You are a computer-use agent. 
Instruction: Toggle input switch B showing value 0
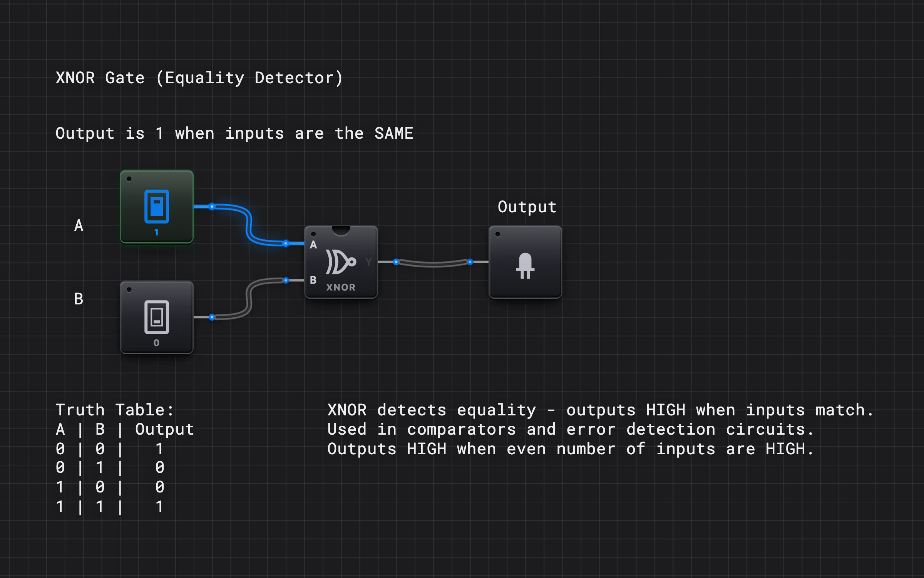tap(157, 317)
